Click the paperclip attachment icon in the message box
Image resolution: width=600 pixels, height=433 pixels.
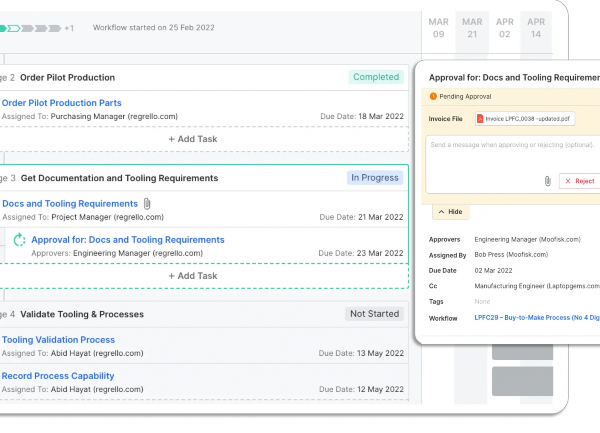coord(548,181)
